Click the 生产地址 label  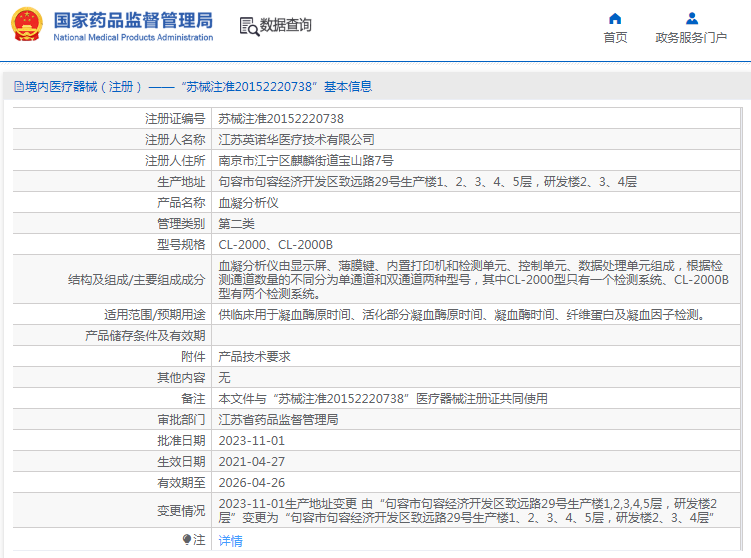click(181, 182)
